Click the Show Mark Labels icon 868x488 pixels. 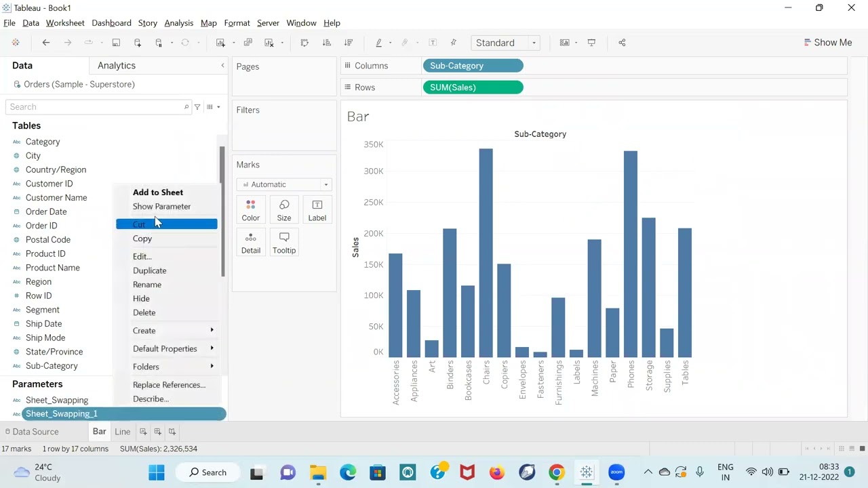(x=433, y=43)
